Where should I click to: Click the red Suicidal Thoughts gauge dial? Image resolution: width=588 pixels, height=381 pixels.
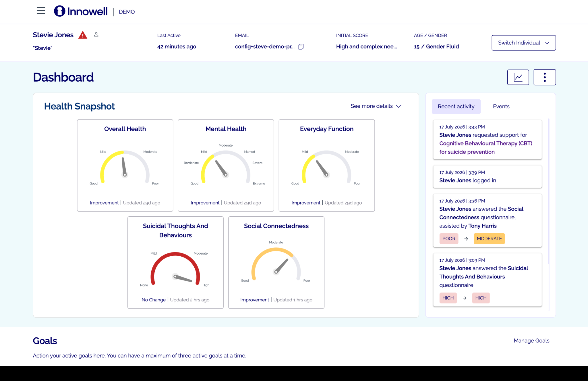click(175, 268)
